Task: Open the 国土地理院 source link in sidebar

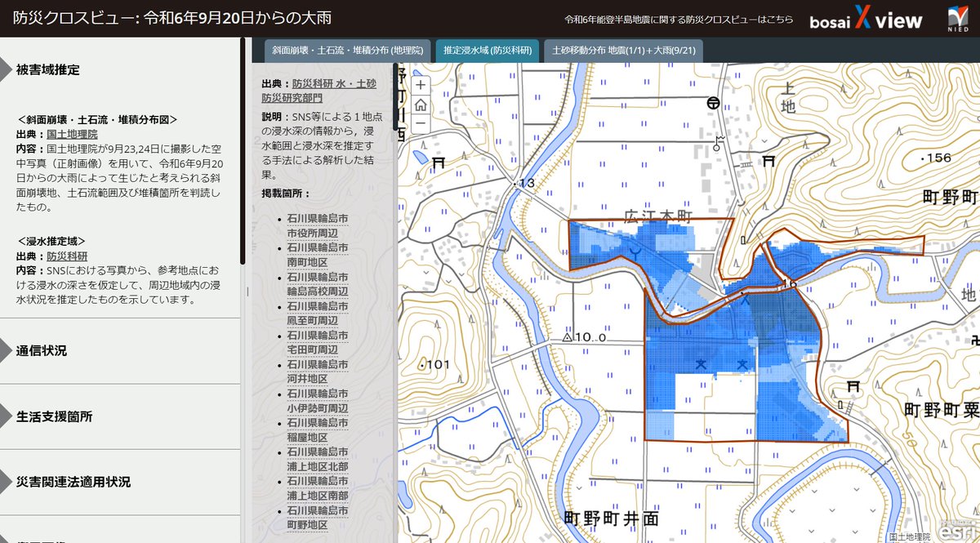Action: (72, 134)
